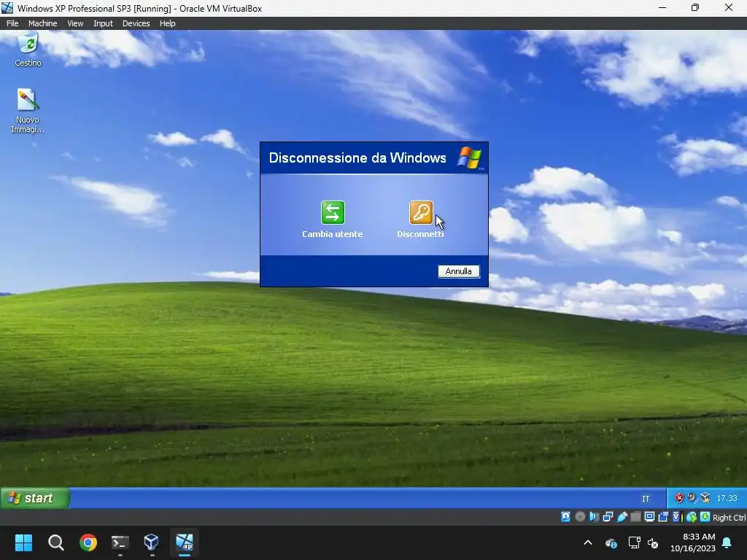Click the VirtualBox Guest Additions XP tray icon
Screen dimensions: 747x560
pyautogui.click(x=705, y=498)
